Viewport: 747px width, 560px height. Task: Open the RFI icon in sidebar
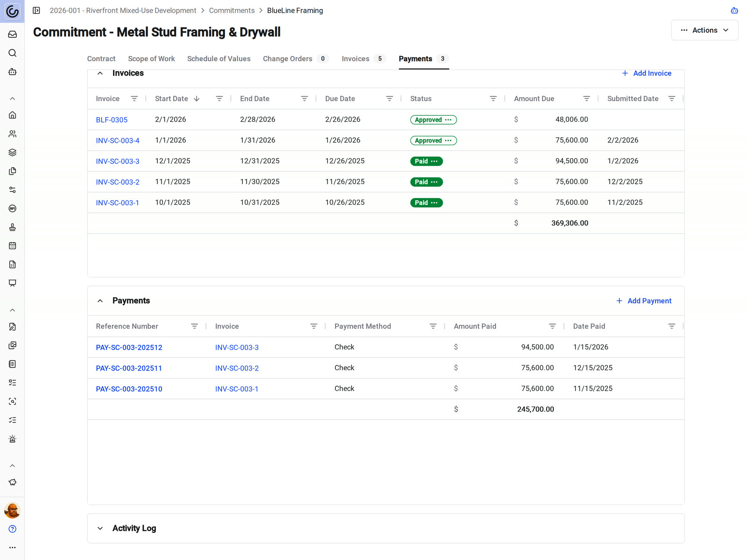13,209
